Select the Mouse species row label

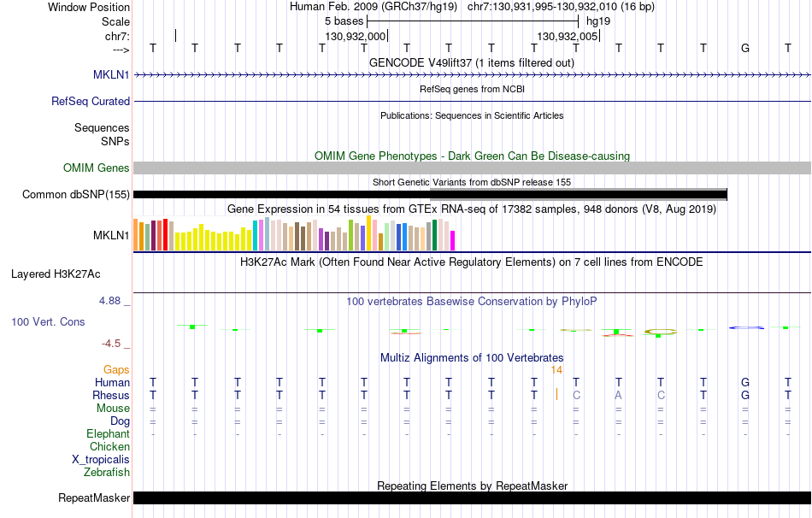113,409
